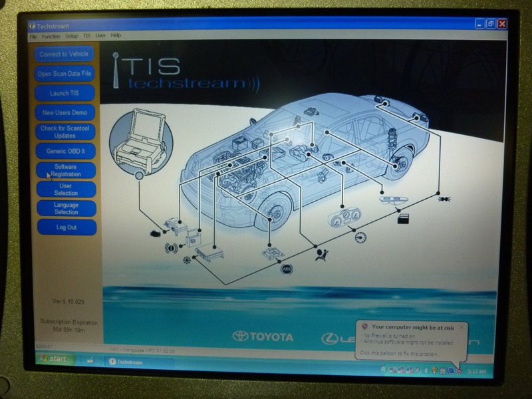
Task: Open the TIS menu
Action: click(x=87, y=36)
